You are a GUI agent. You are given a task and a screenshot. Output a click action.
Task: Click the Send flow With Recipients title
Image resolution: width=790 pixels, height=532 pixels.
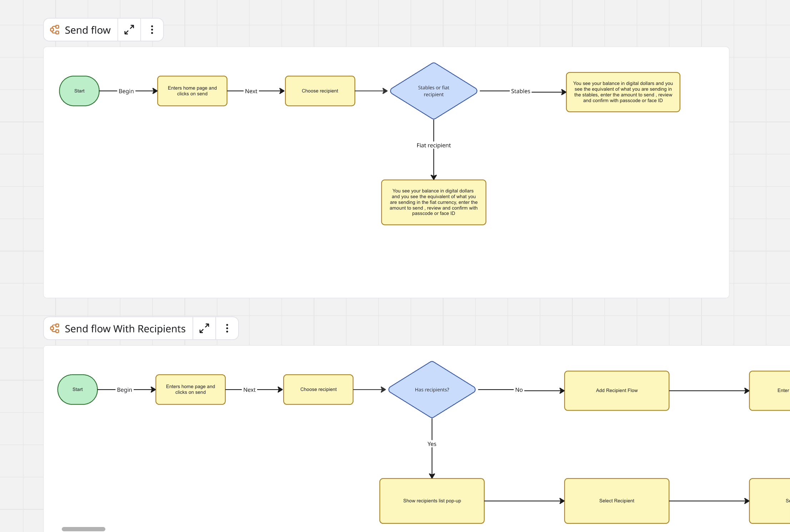pyautogui.click(x=125, y=328)
